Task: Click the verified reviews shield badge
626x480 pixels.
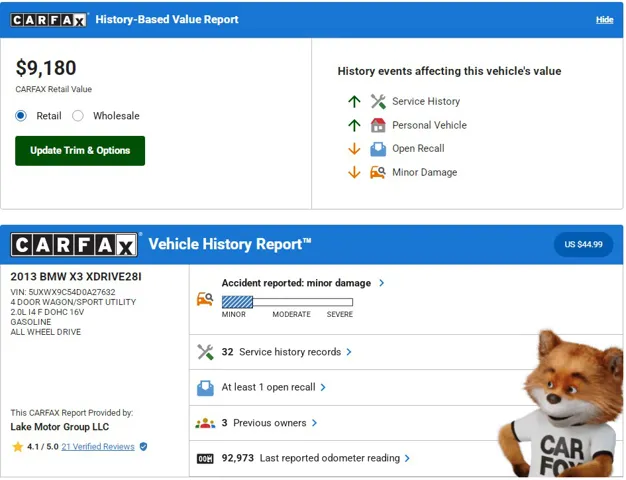Action: (x=143, y=447)
